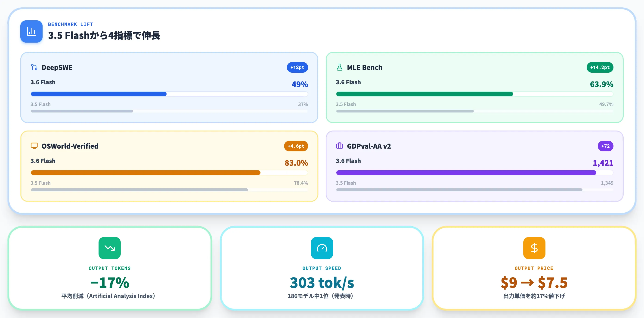Click the DeepSWE git branch icon
The width and height of the screenshot is (644, 318).
[34, 67]
